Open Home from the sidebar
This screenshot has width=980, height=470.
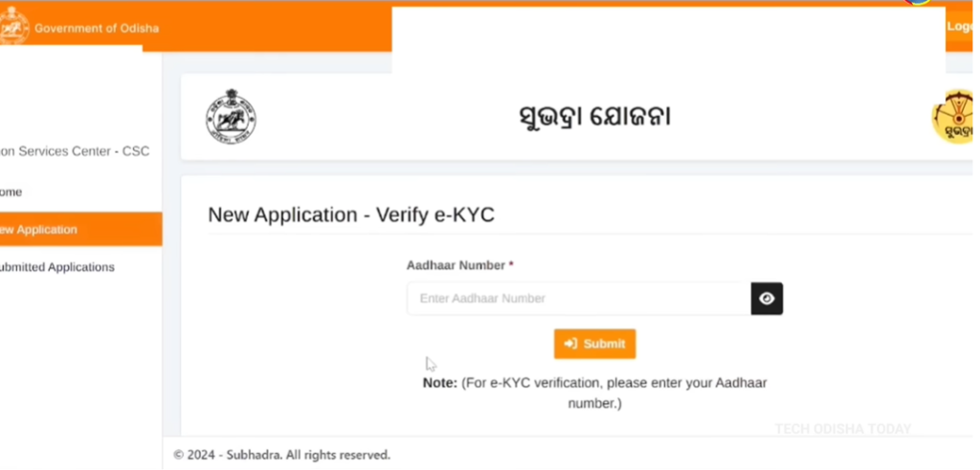(11, 191)
